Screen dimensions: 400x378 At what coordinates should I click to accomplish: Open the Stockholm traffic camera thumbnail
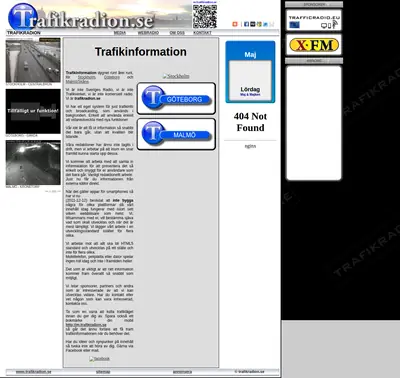pyautogui.click(x=33, y=60)
